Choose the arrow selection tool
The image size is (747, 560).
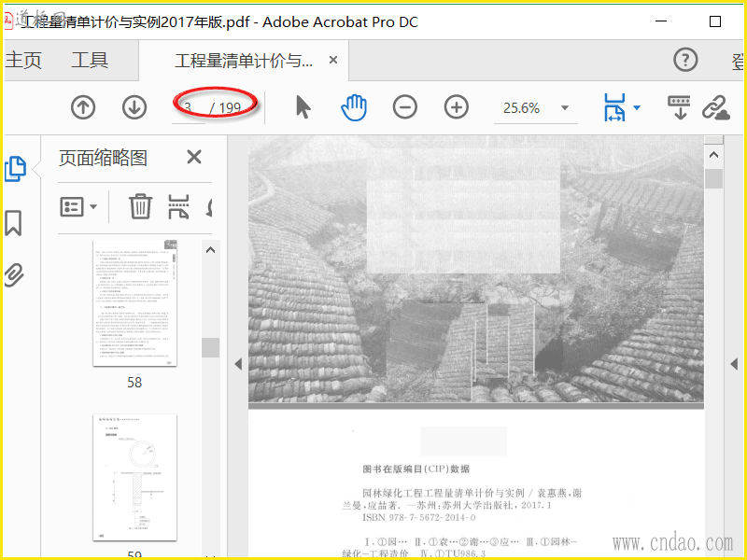pyautogui.click(x=303, y=106)
